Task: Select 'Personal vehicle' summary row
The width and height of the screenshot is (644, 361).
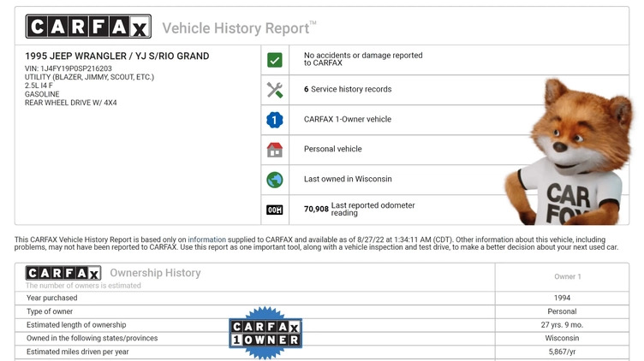Action: tap(444, 150)
